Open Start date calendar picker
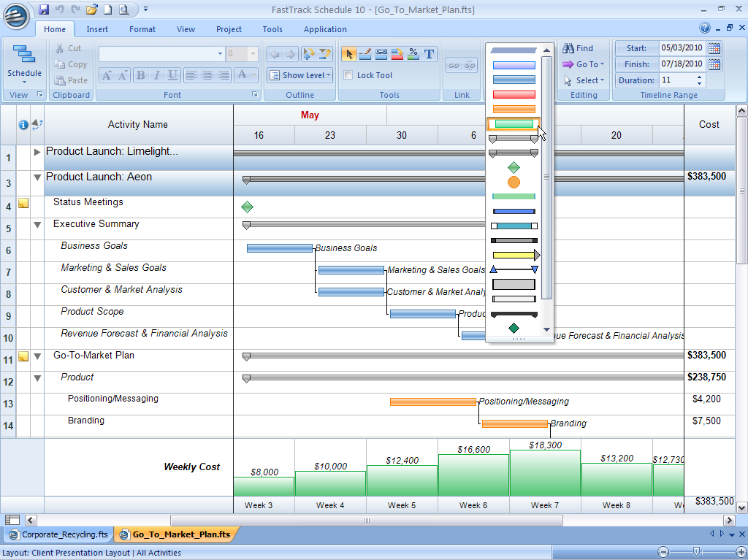Screen dimensions: 748x560 pyautogui.click(x=714, y=48)
